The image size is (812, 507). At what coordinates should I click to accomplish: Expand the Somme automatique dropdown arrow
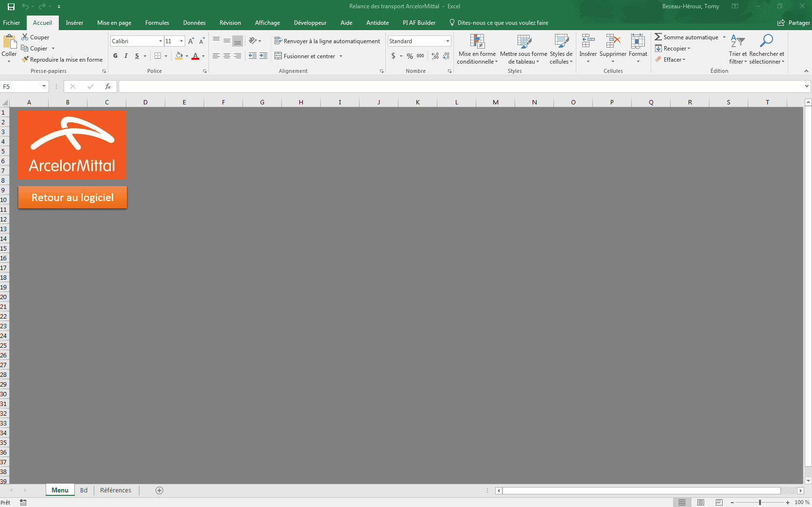coord(724,37)
